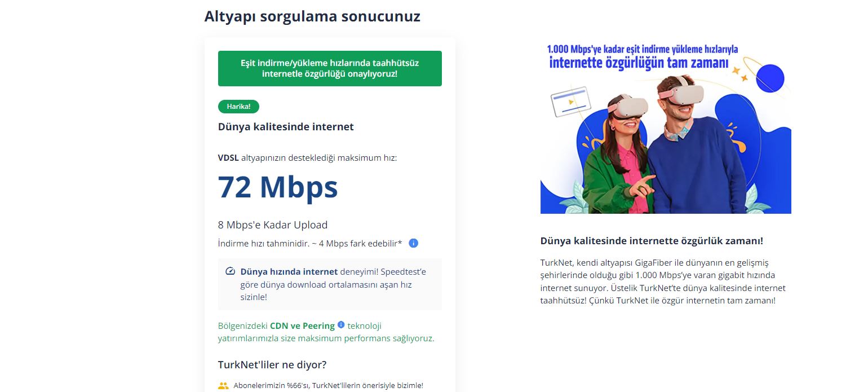Click the 8 Mbps'e Kadar Upload text
The width and height of the screenshot is (868, 392).
pos(273,224)
